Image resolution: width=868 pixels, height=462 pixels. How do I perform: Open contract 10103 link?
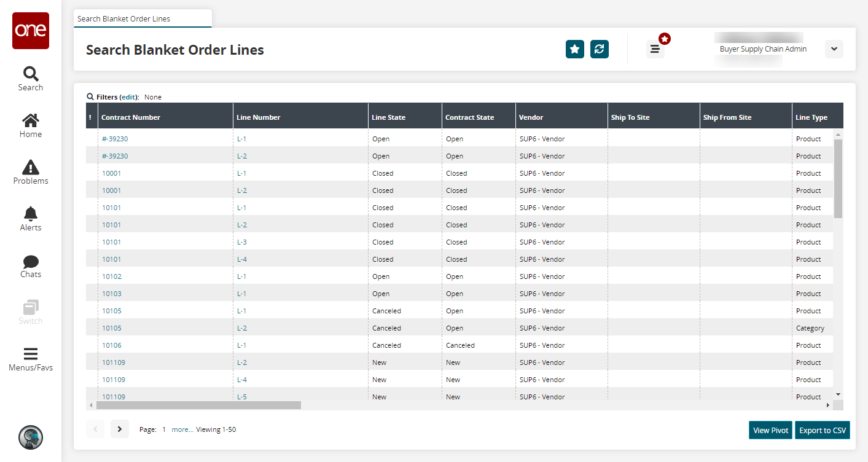(x=112, y=294)
